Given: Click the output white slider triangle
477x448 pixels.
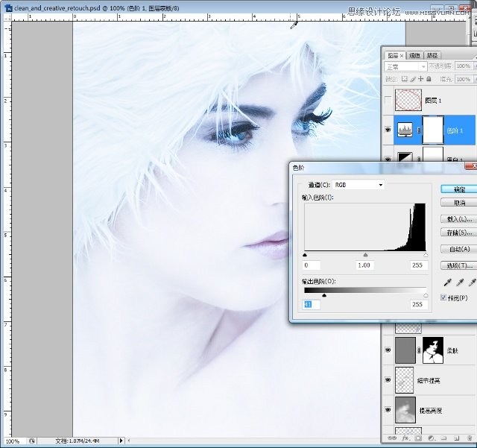Looking at the screenshot, I should pyautogui.click(x=426, y=295).
